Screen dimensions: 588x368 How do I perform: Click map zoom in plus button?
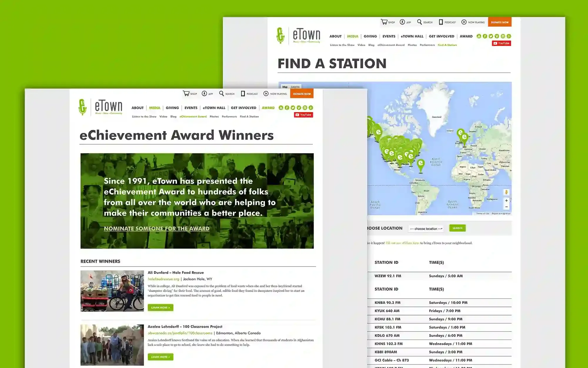pos(506,200)
